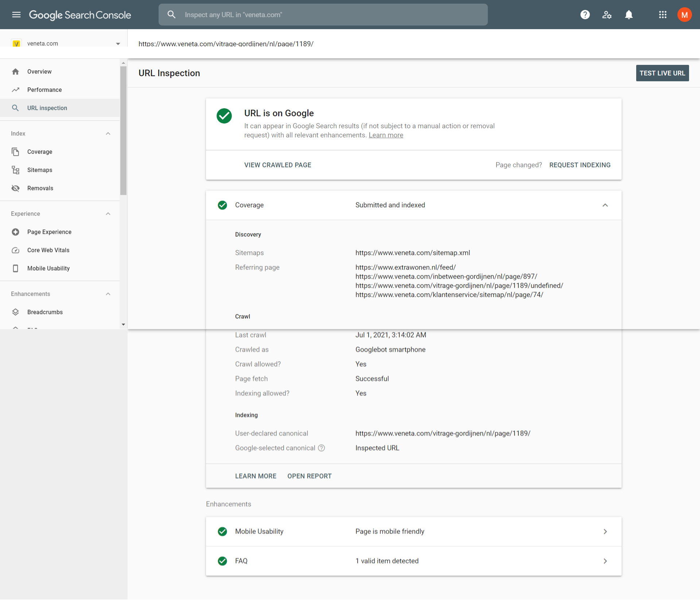Click the Overview icon in sidebar
Viewport: 700px width, 604px height.
[16, 71]
